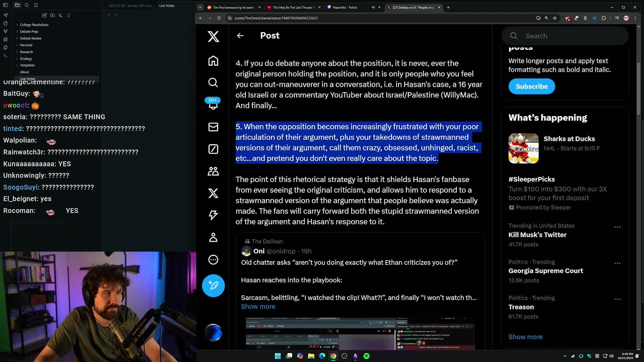Click collapse/expand all folders icon
The width and height of the screenshot is (644, 362).
68,15
